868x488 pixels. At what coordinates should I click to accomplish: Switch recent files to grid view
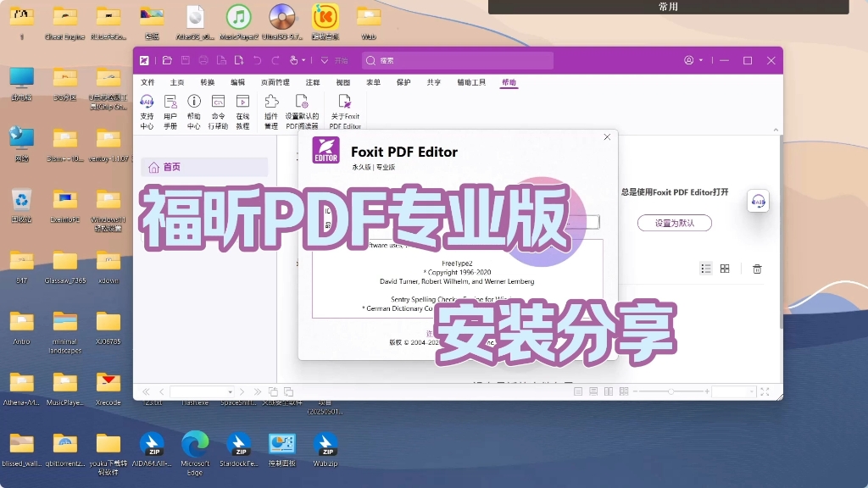click(725, 269)
